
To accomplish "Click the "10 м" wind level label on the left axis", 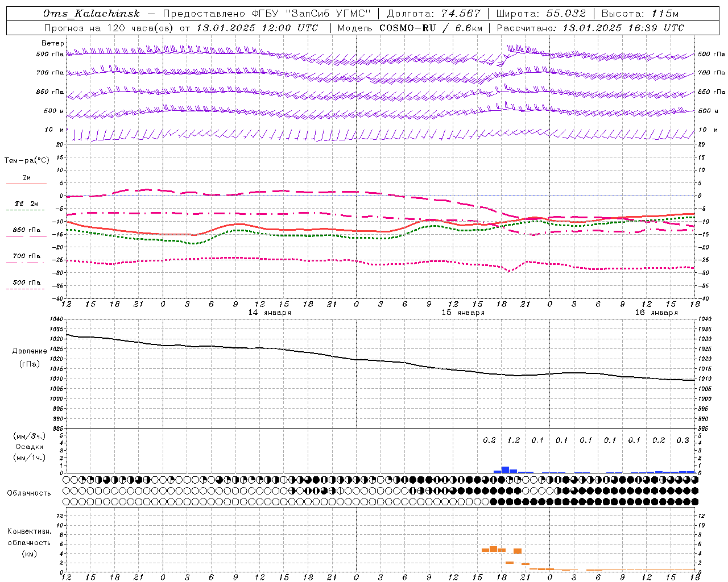I will (55, 130).
